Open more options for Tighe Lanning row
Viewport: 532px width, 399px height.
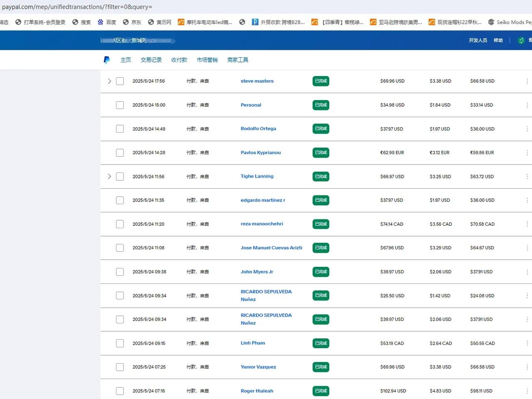[527, 177]
